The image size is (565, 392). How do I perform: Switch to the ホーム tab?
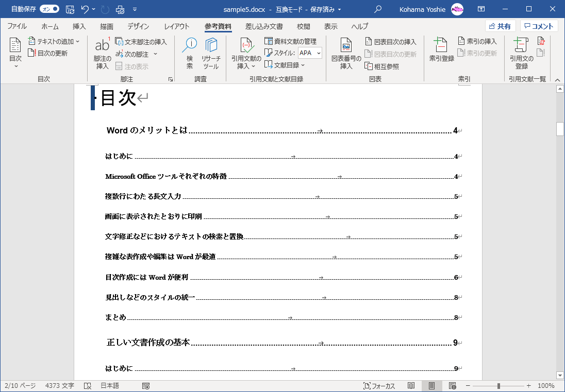[x=49, y=26]
